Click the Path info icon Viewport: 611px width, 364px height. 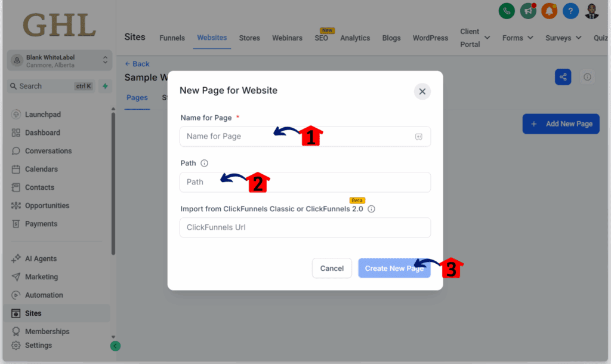point(204,164)
